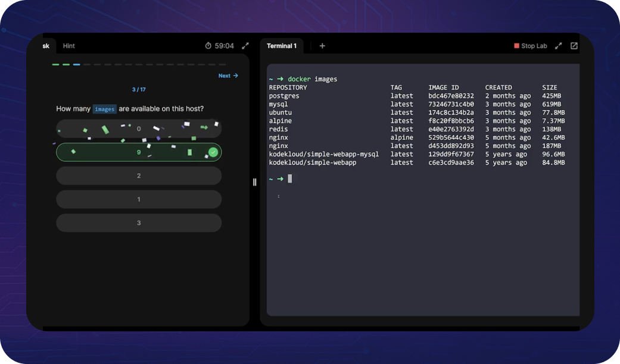This screenshot has width=620, height=364.
Task: Click the 7.37MB size value
Action: pyautogui.click(x=553, y=121)
